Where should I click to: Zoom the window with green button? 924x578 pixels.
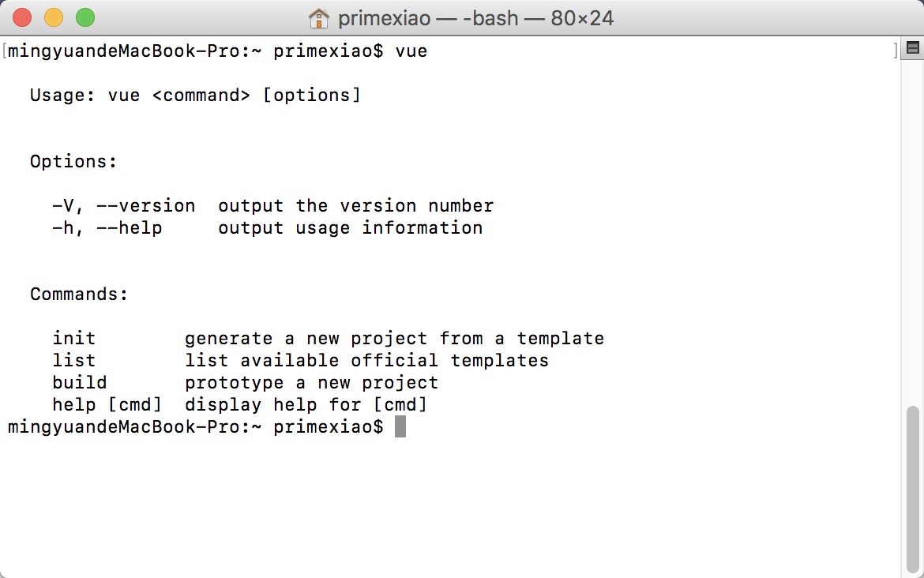pos(85,17)
